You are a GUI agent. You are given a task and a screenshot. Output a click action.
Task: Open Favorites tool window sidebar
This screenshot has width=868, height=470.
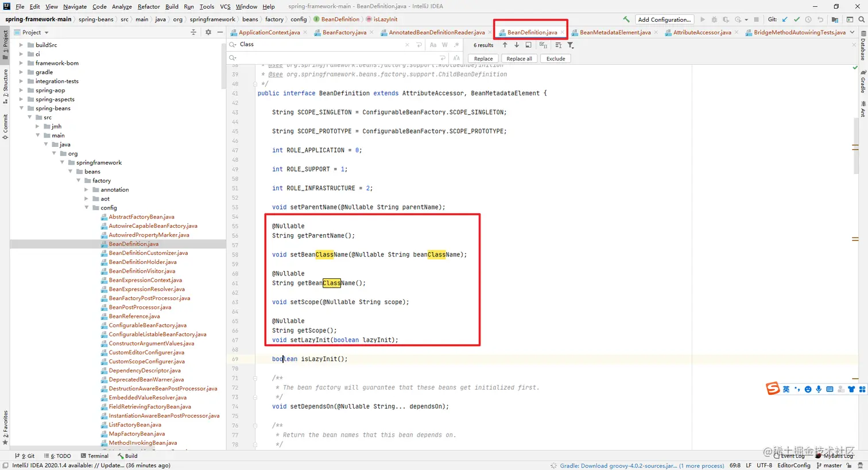(x=5, y=428)
